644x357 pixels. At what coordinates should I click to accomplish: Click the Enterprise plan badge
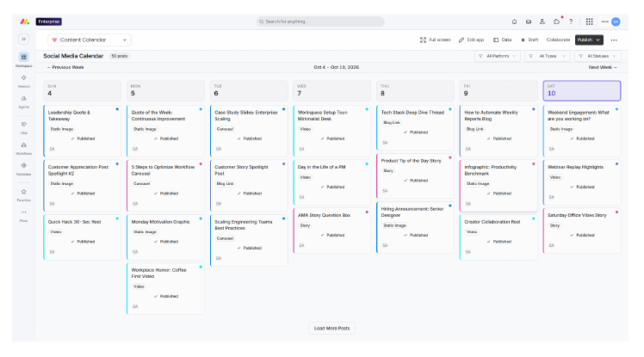coord(49,22)
